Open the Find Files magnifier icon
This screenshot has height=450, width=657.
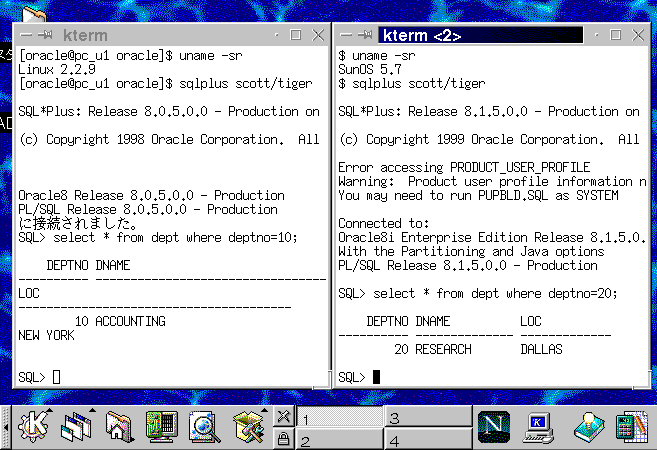tap(204, 427)
